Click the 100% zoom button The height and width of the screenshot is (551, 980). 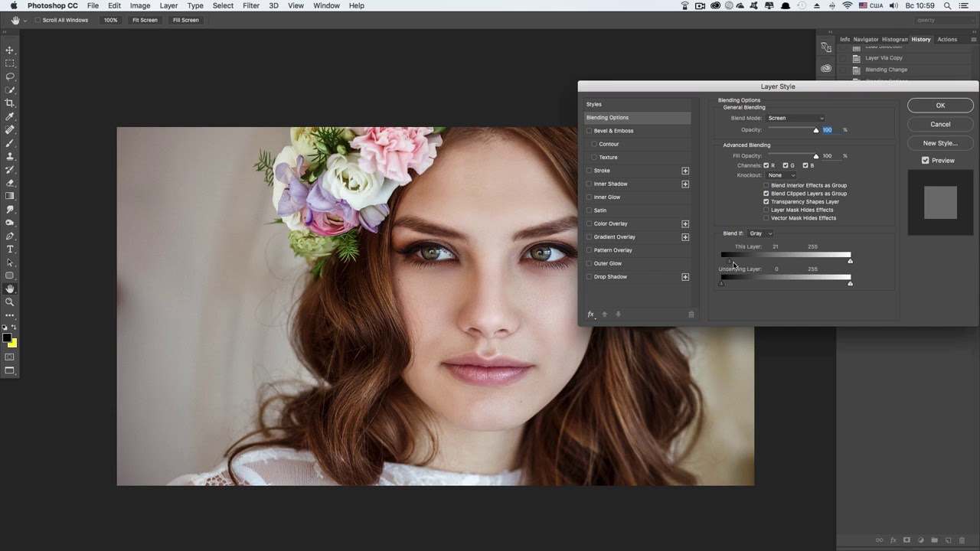(x=111, y=20)
